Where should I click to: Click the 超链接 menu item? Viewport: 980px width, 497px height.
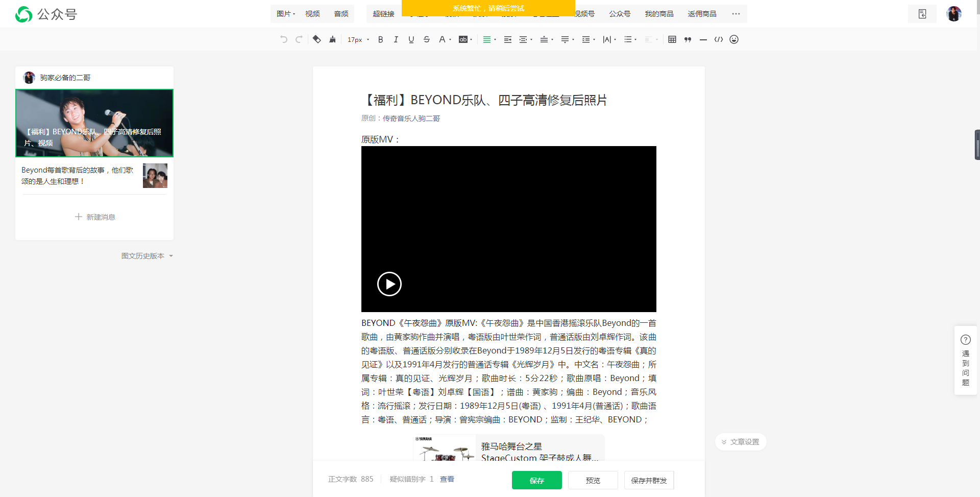pos(383,14)
